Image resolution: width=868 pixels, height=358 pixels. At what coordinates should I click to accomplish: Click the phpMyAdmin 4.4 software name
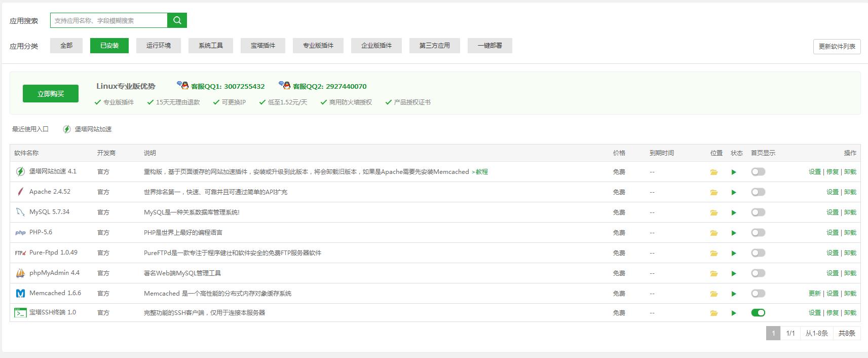(54, 273)
